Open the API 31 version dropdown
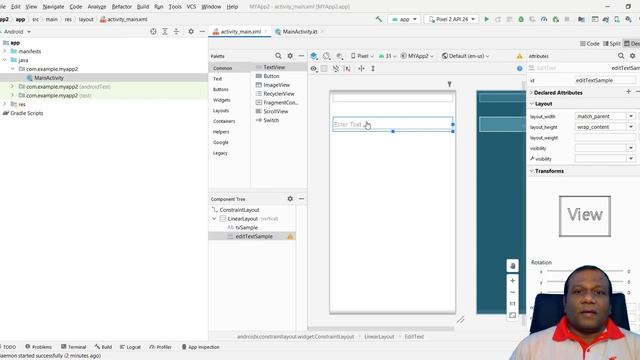The width and height of the screenshot is (640, 360). (x=387, y=56)
